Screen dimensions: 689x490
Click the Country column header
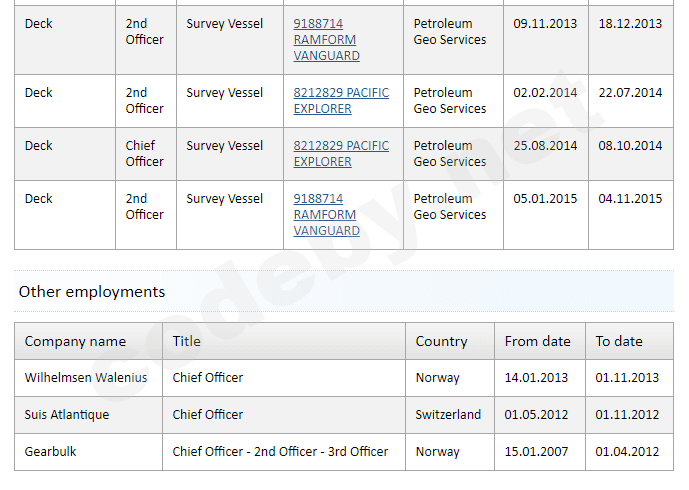coord(441,341)
